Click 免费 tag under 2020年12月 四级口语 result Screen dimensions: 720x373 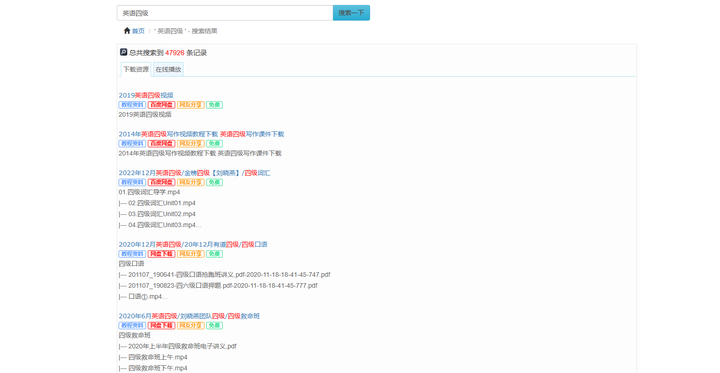(x=214, y=254)
